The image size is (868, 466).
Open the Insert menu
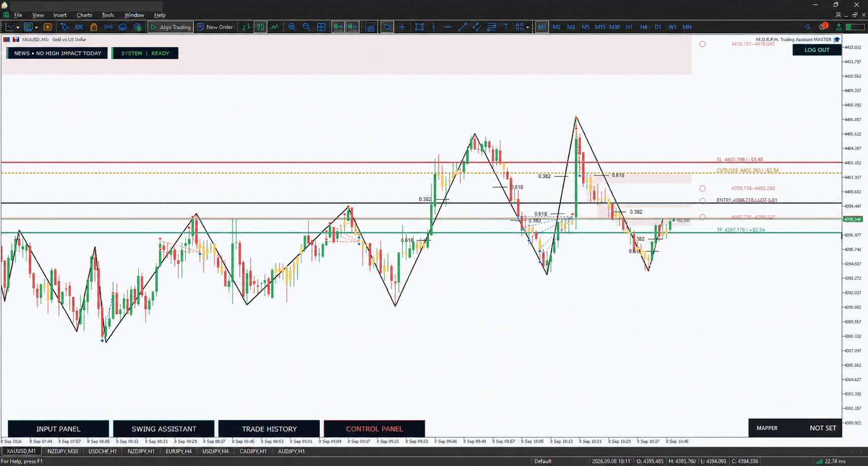[x=60, y=15]
